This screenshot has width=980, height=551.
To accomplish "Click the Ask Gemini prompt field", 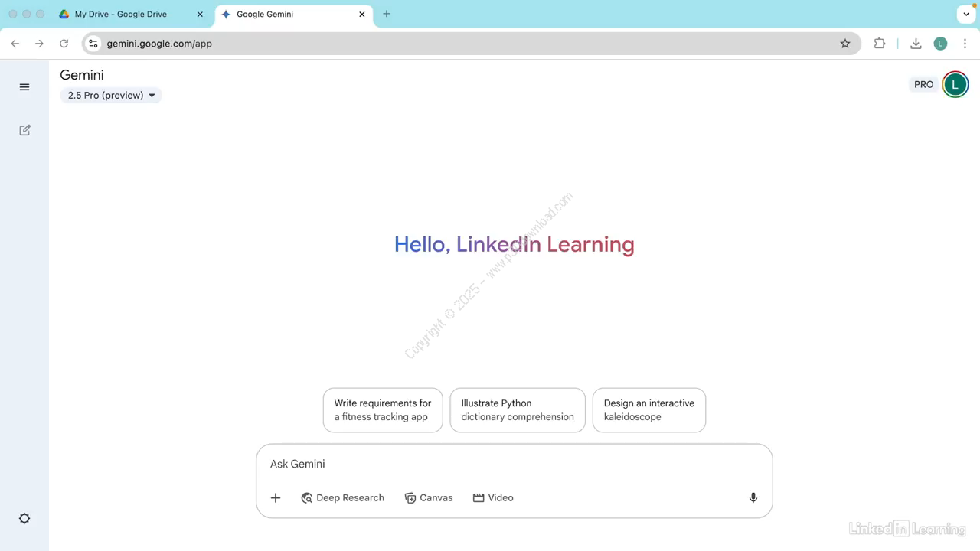I will (514, 465).
